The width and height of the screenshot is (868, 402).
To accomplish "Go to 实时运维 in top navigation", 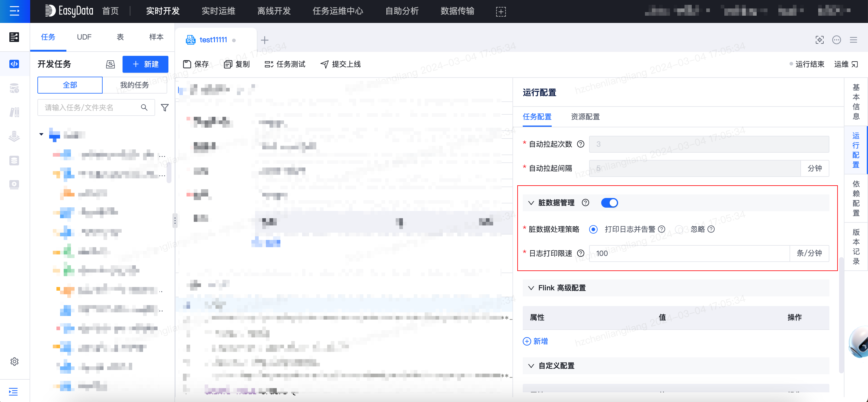I will tap(218, 11).
